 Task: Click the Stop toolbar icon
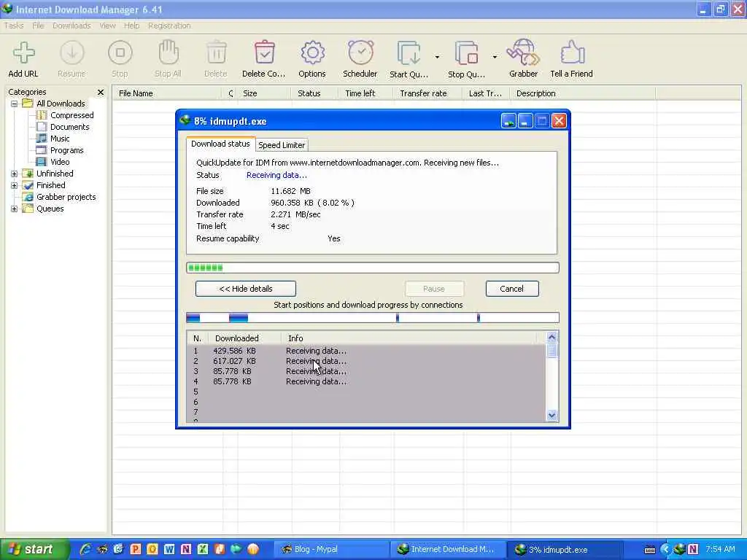tap(120, 52)
